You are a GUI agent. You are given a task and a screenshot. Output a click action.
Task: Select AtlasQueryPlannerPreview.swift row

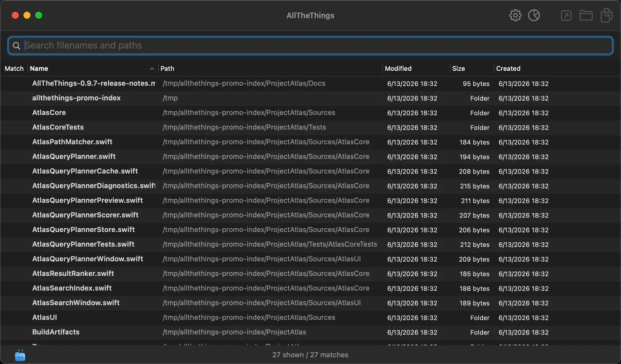[x=310, y=200]
